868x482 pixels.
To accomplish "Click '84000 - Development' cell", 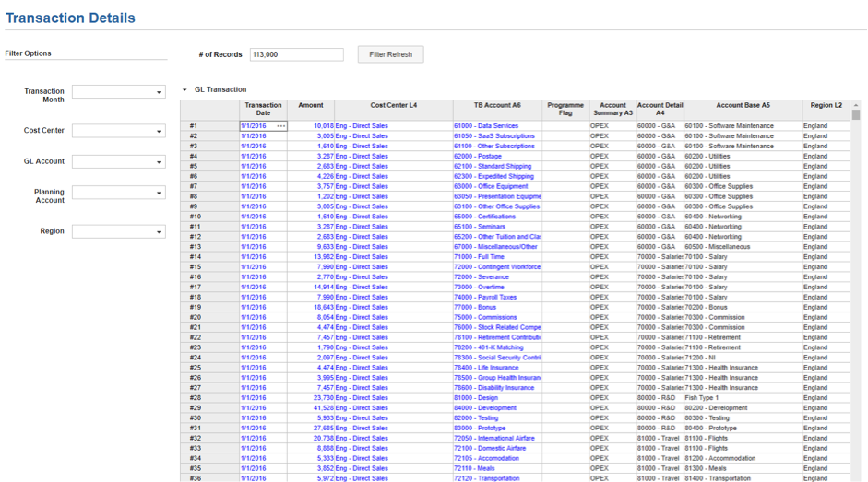I will 497,408.
